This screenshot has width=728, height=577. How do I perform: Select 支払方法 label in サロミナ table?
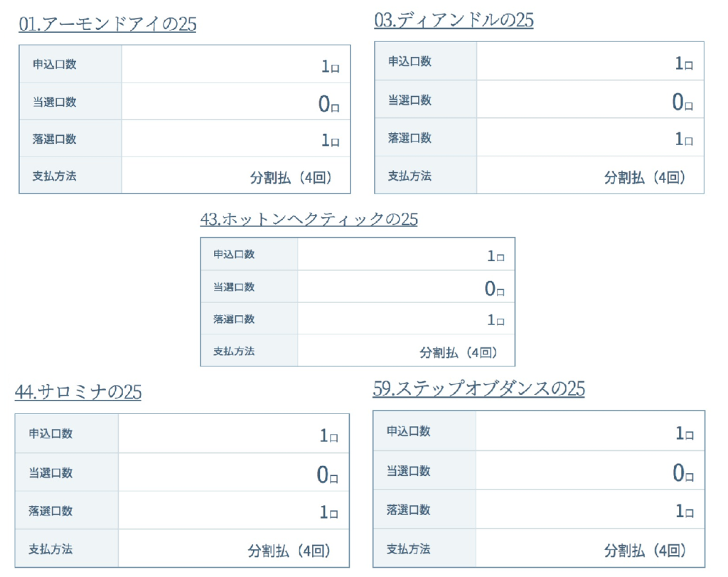[x=50, y=549]
